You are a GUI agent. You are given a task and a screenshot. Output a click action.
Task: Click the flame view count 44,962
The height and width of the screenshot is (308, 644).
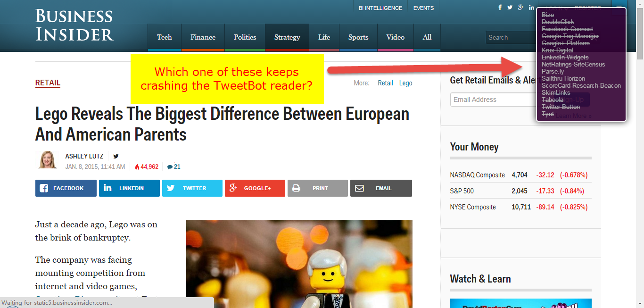(147, 166)
